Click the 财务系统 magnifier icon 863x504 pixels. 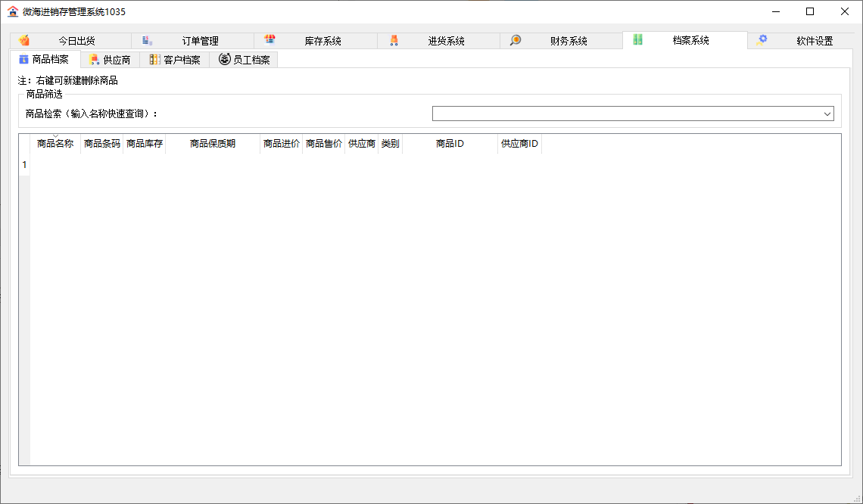point(516,40)
